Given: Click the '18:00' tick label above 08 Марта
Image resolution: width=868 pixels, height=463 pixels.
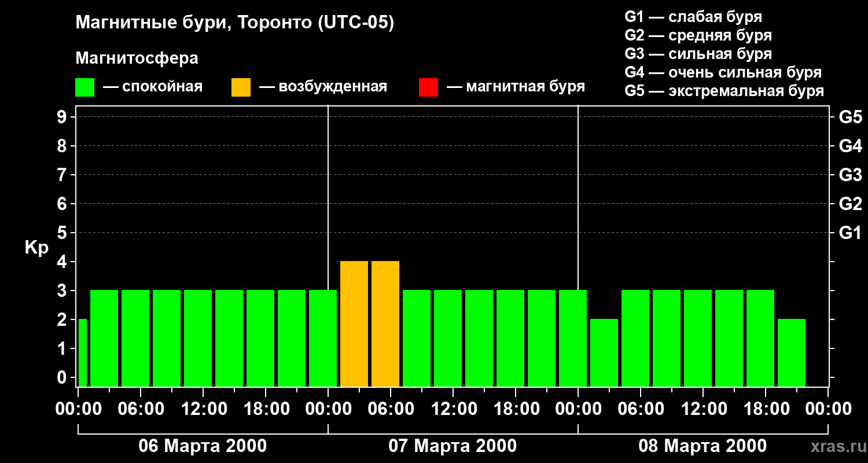Looking at the screenshot, I should pos(766,409).
